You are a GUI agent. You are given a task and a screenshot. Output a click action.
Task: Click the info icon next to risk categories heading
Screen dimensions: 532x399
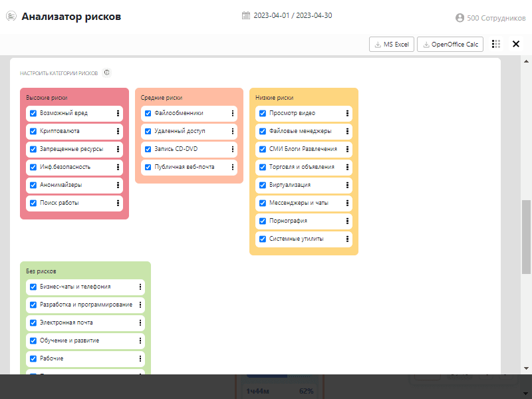pyautogui.click(x=107, y=72)
